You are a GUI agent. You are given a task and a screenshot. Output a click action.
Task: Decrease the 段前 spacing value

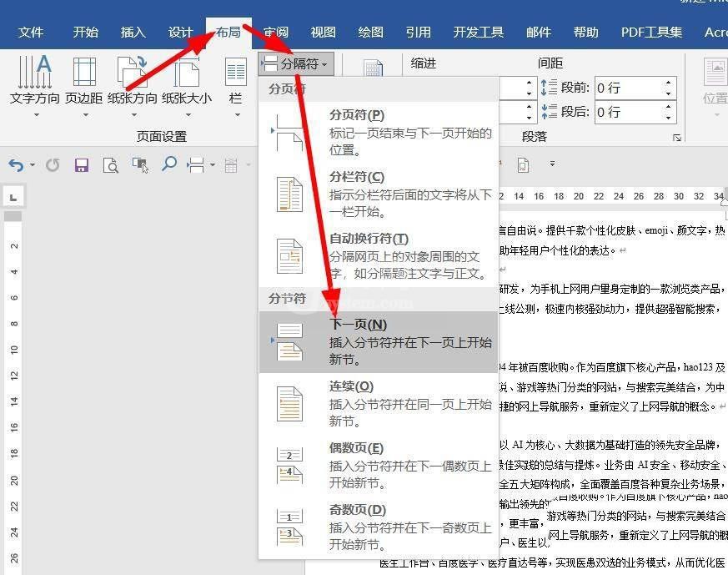tap(668, 93)
